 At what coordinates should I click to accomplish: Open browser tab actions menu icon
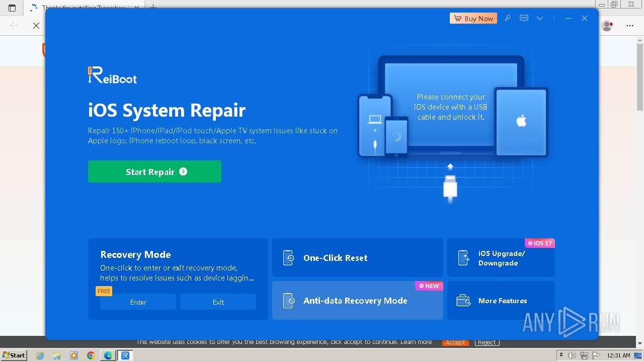[x=12, y=8]
